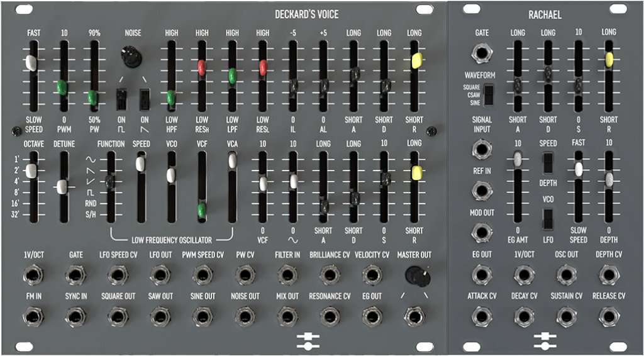
Task: Click the NOISE OUT jack
Action: 245,316
